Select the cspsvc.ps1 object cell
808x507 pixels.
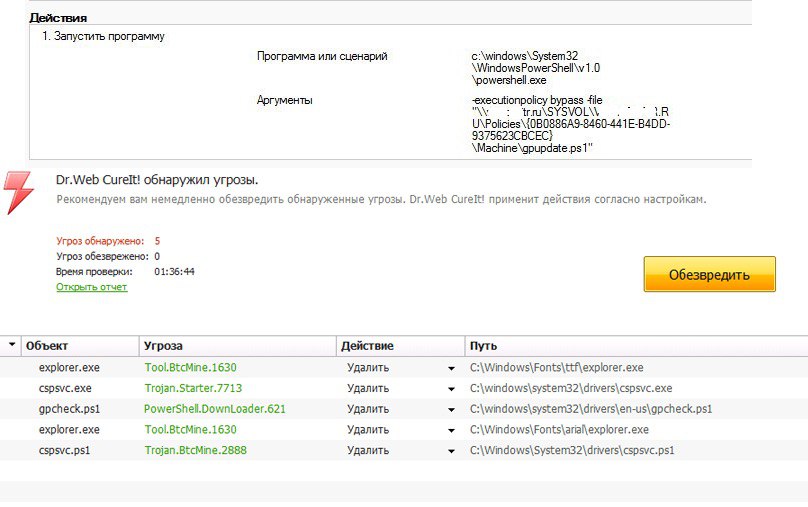point(64,450)
